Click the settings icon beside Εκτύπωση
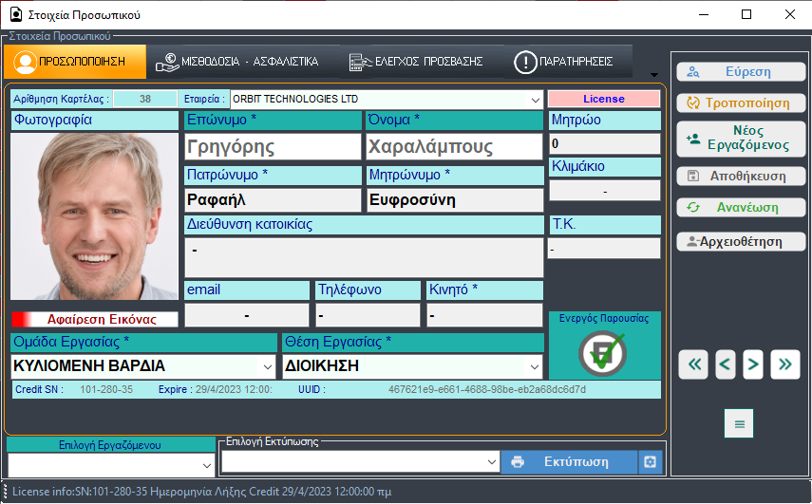This screenshot has width=812, height=504. coord(650,462)
